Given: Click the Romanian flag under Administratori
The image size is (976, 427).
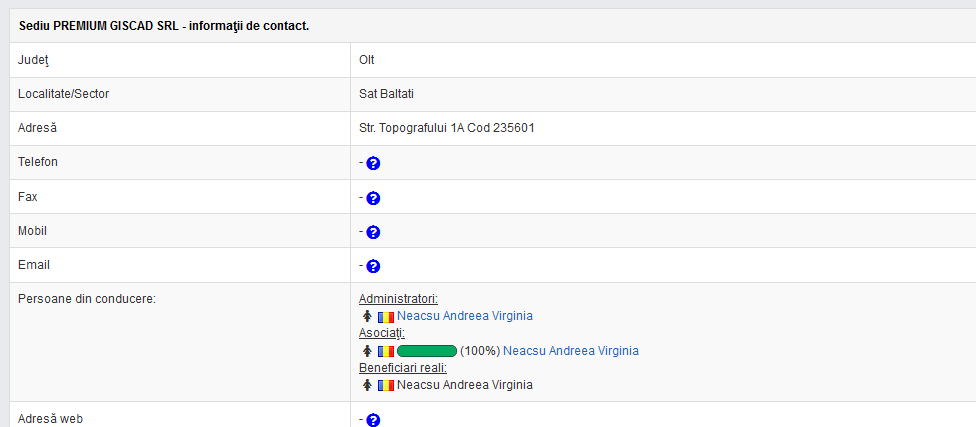Looking at the screenshot, I should pyautogui.click(x=385, y=316).
